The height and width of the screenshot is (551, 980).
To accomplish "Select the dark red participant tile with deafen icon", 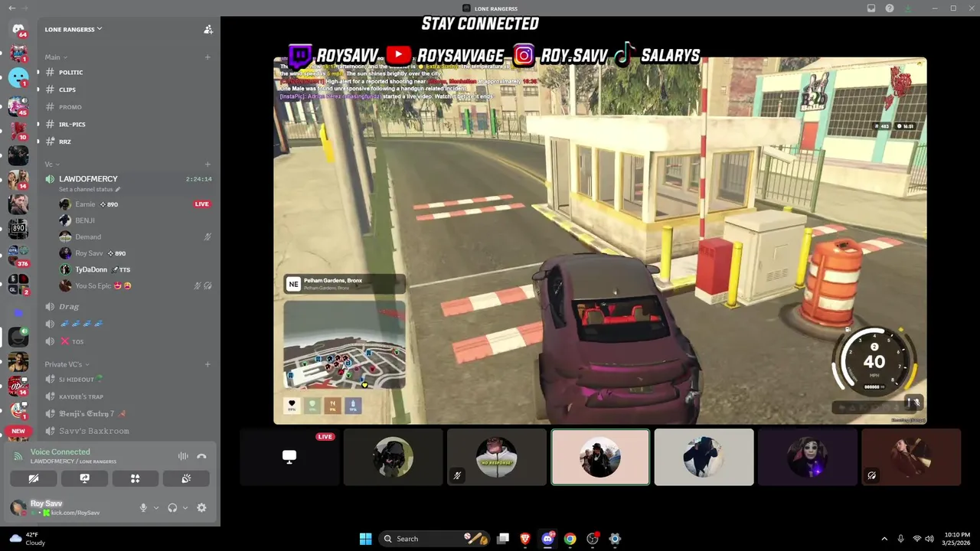I will click(911, 457).
